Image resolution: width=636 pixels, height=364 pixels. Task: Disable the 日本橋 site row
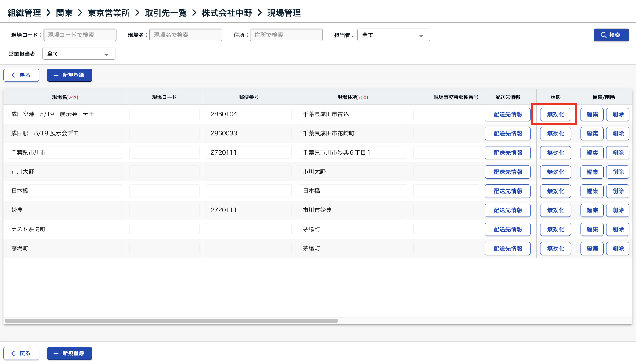tap(555, 191)
